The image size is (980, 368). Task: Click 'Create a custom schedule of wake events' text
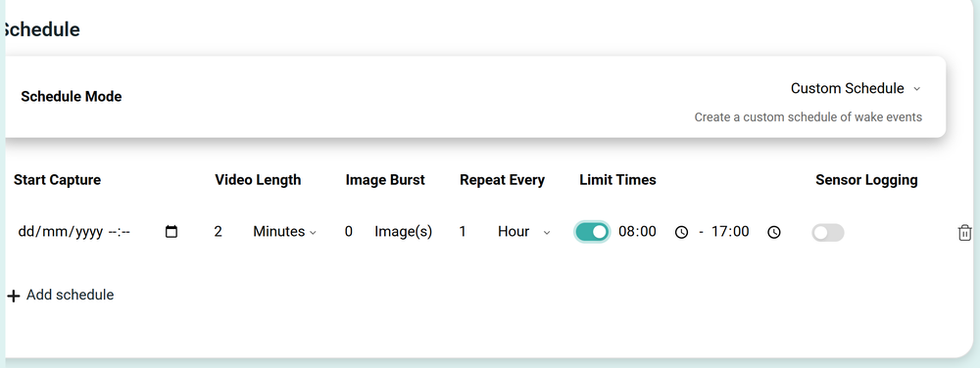tap(808, 116)
